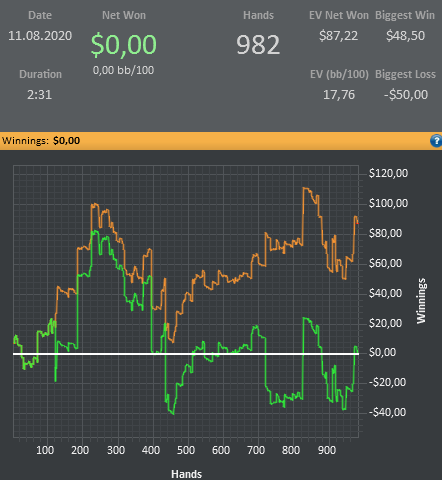Select the session duration 2:31
Image resolution: width=442 pixels, height=480 pixels.
click(x=40, y=95)
